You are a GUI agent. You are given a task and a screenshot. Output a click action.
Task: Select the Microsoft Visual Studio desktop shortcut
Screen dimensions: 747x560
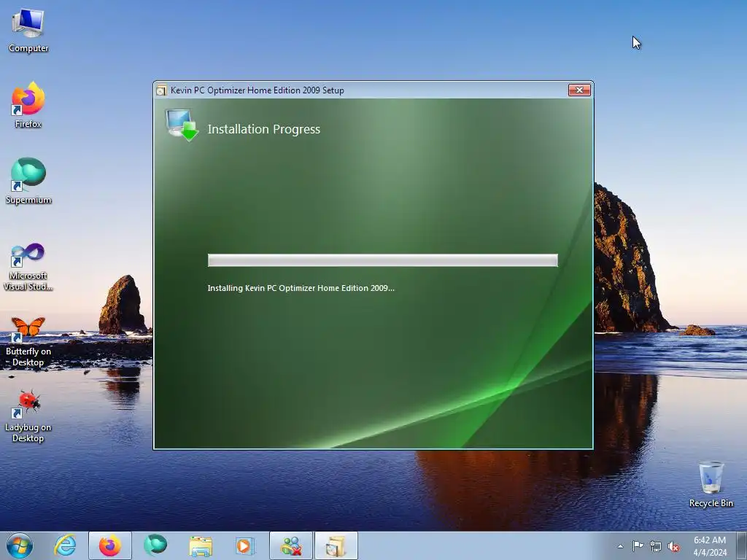click(x=28, y=267)
